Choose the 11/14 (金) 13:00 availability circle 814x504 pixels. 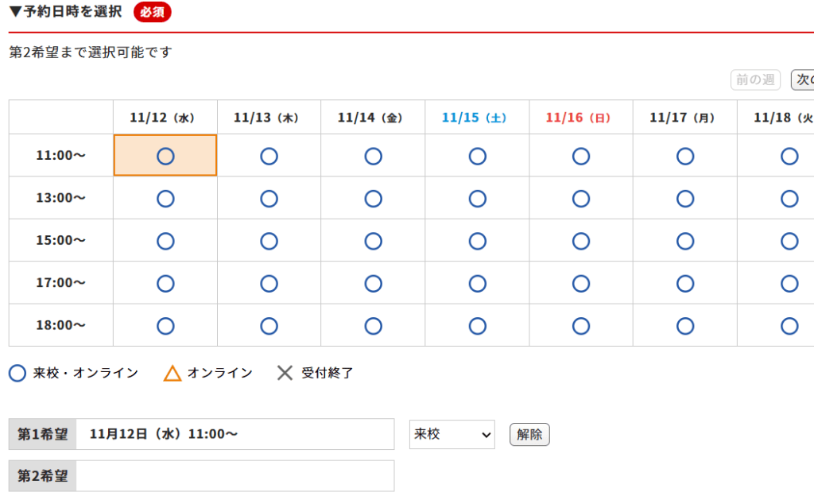(x=373, y=199)
